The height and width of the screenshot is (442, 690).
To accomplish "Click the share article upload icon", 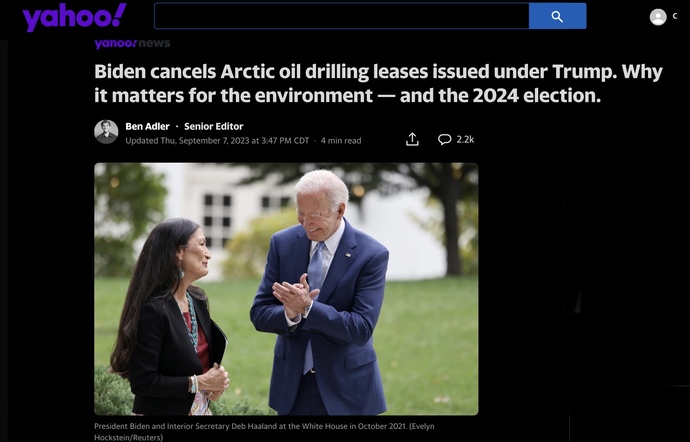I will click(412, 139).
